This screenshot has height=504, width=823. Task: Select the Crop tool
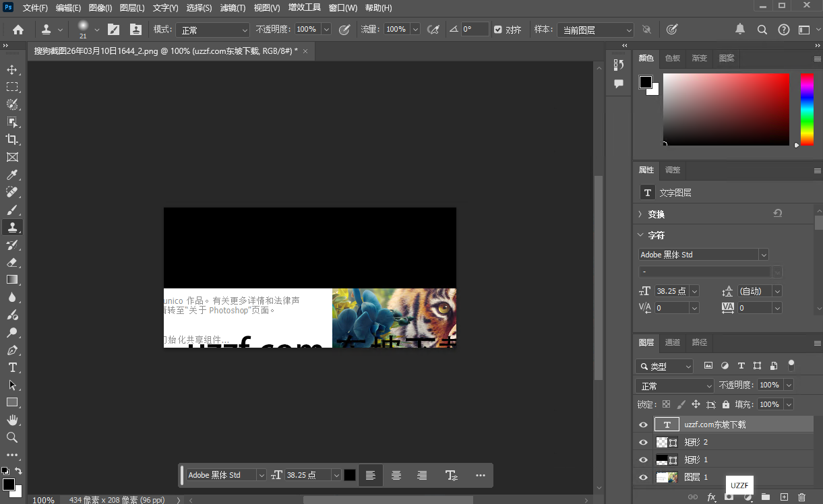tap(12, 139)
